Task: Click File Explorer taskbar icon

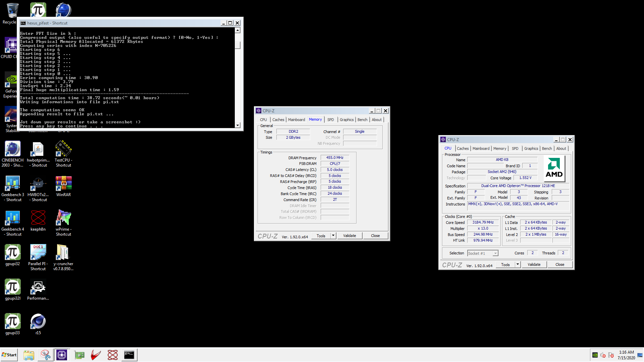Action: (29, 355)
